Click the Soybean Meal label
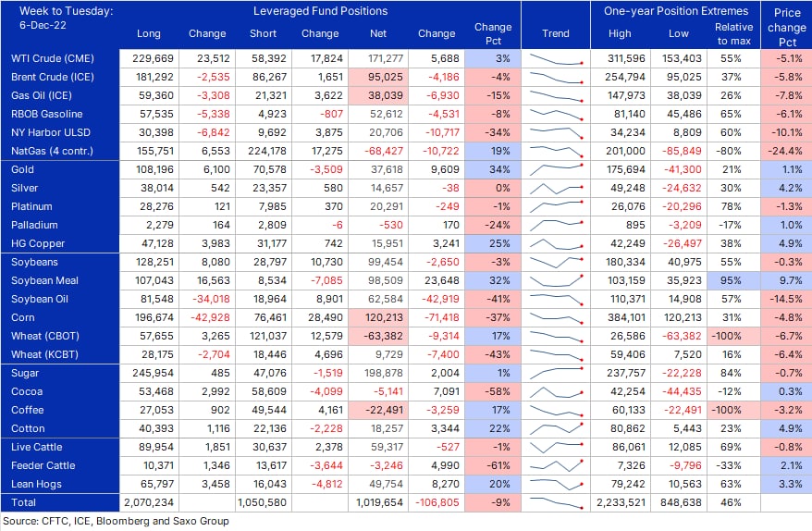Viewport: 812px width, 531px height. [44, 281]
